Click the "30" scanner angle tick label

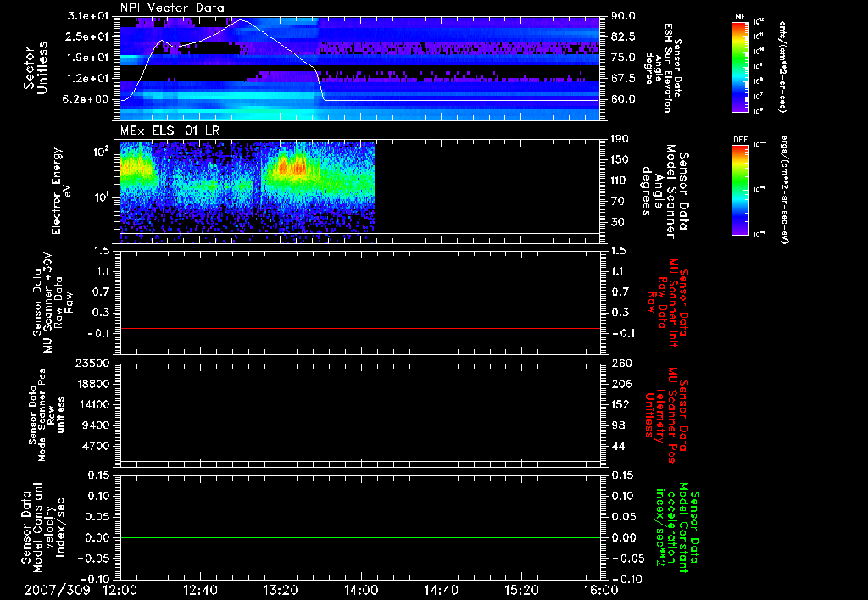point(618,223)
